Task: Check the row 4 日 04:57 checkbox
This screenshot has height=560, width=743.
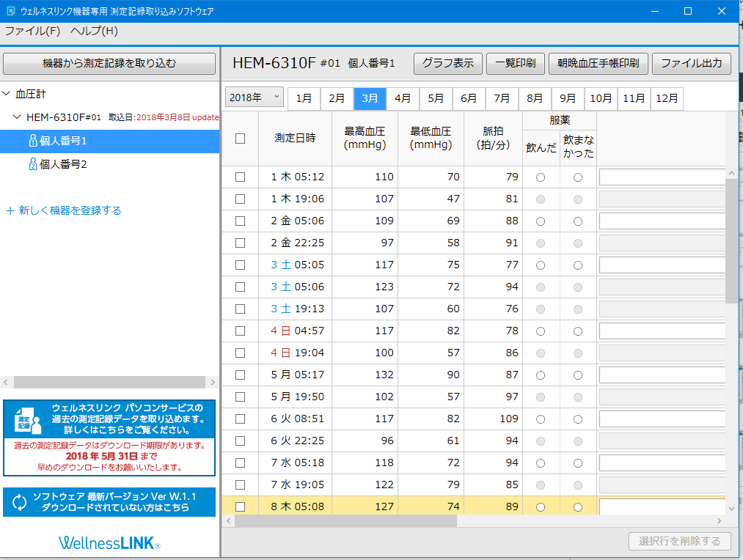Action: click(x=241, y=331)
